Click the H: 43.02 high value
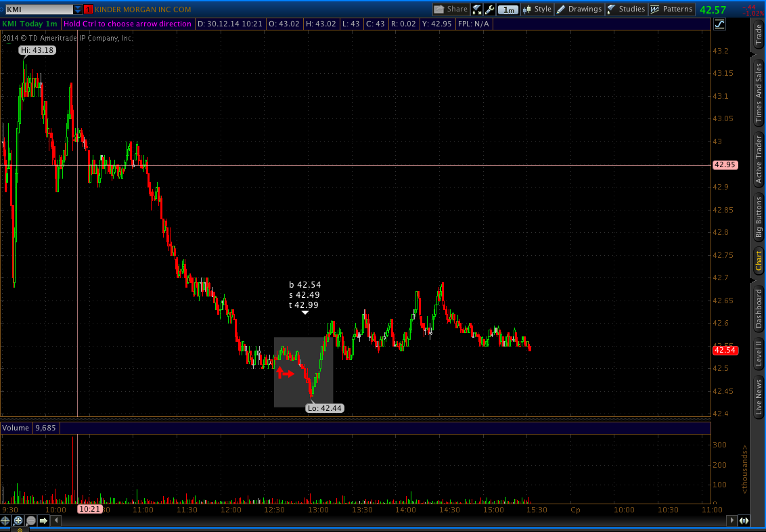Viewport: 766px width, 532px height. pos(321,24)
